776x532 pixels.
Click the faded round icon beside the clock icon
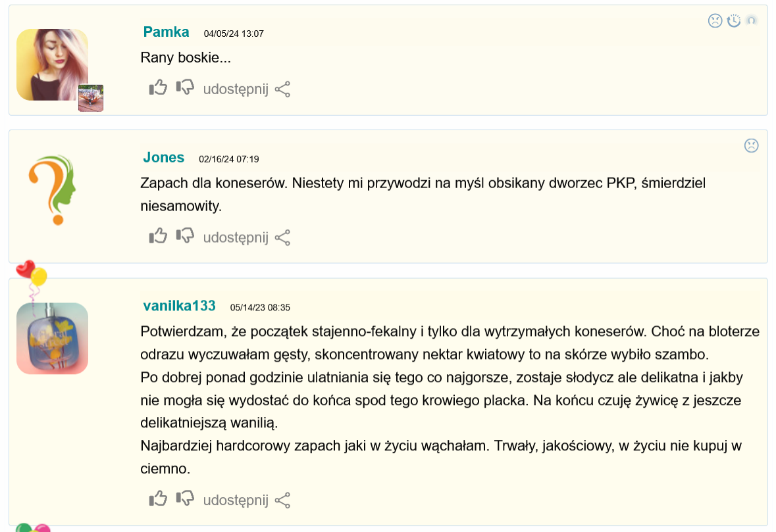(751, 20)
